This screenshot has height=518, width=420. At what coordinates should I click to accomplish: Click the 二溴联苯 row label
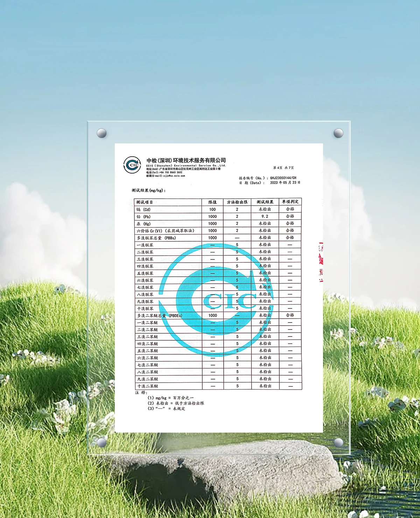pyautogui.click(x=145, y=252)
